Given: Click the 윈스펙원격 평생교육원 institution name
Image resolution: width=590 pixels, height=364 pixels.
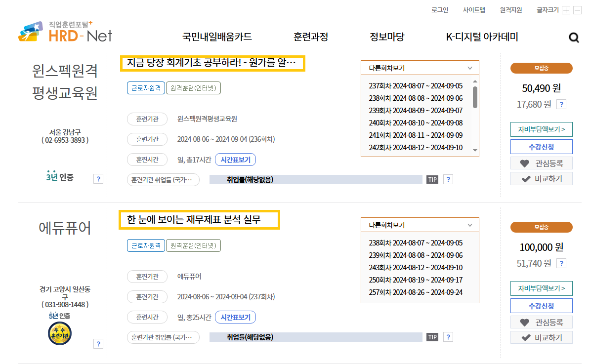Looking at the screenshot, I should click(65, 81).
